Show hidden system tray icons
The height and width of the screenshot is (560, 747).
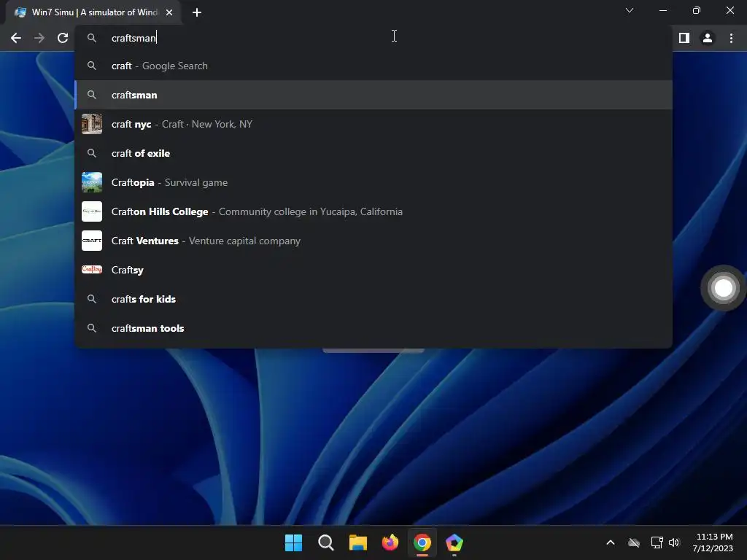(611, 542)
